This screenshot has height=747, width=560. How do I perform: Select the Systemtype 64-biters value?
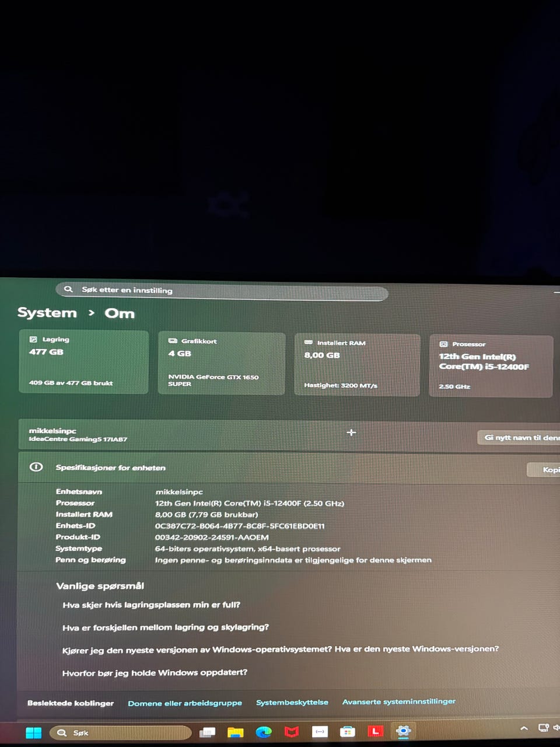[247, 549]
